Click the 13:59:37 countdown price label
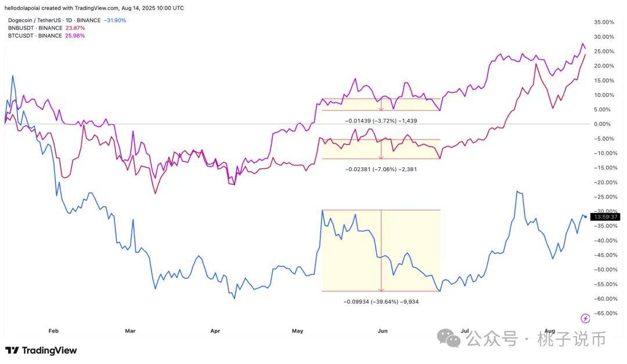Image resolution: width=627 pixels, height=364 pixels. point(606,217)
